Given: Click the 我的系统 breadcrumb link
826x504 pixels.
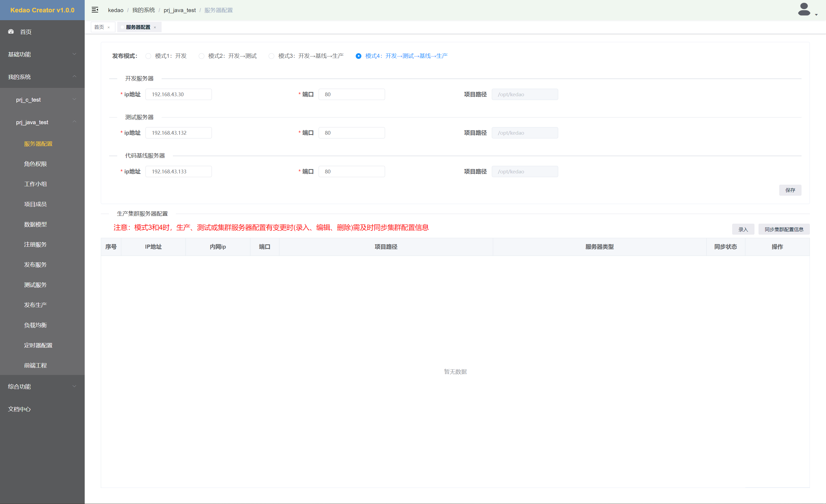Looking at the screenshot, I should click(x=143, y=10).
